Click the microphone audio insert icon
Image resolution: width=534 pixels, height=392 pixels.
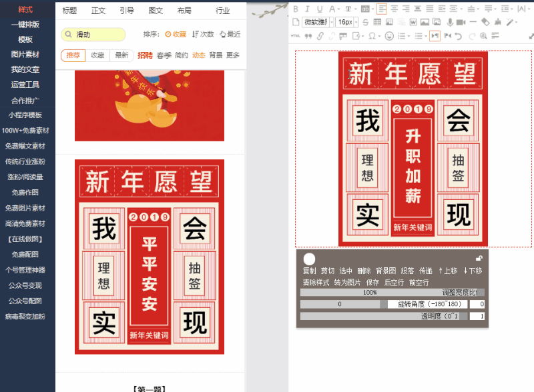click(x=450, y=22)
